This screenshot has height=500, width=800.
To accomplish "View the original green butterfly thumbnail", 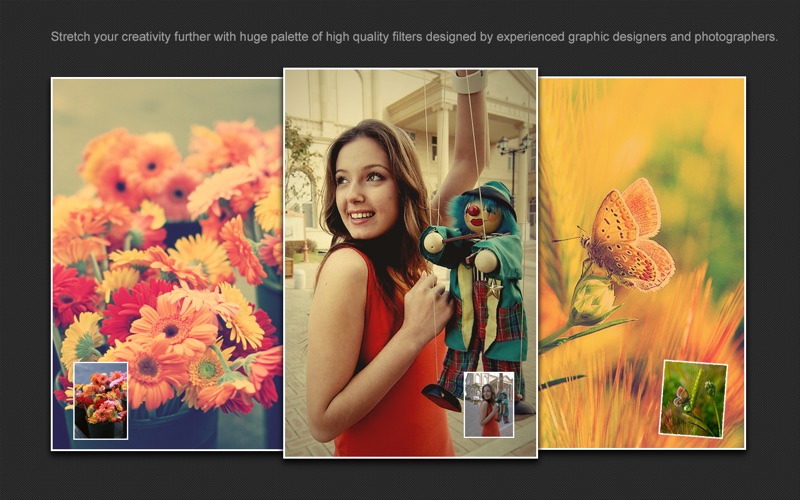I will (x=693, y=399).
